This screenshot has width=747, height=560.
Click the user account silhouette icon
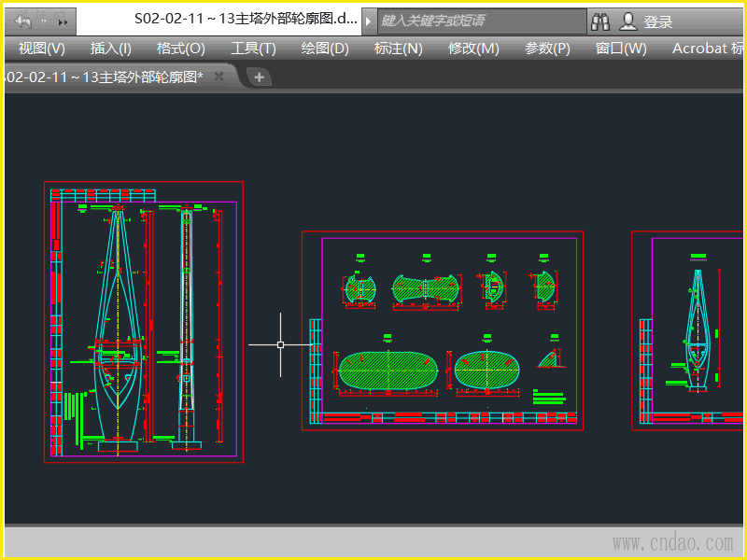[x=629, y=21]
